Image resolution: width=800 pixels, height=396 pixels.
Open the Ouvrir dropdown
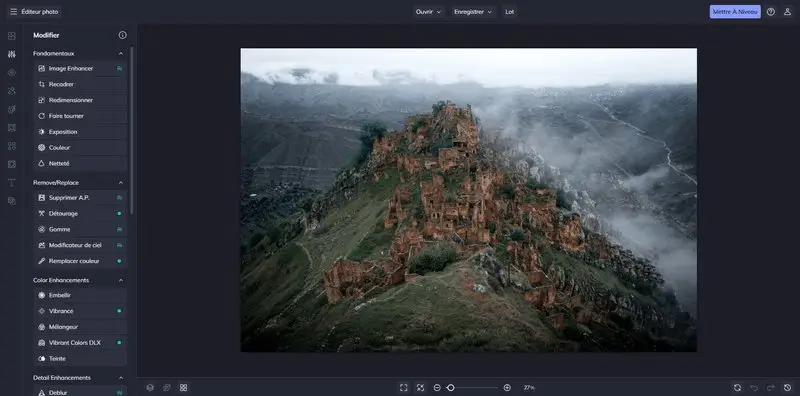(x=428, y=12)
